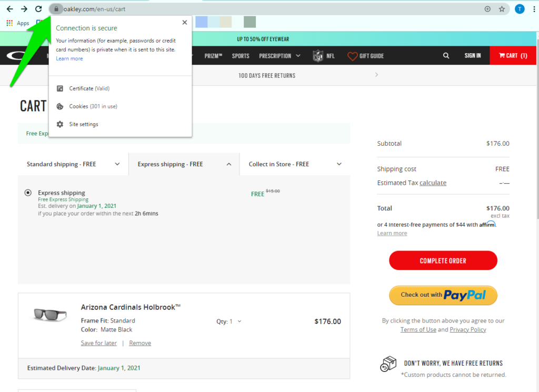Reload the page with refresh icon

pyautogui.click(x=38, y=9)
